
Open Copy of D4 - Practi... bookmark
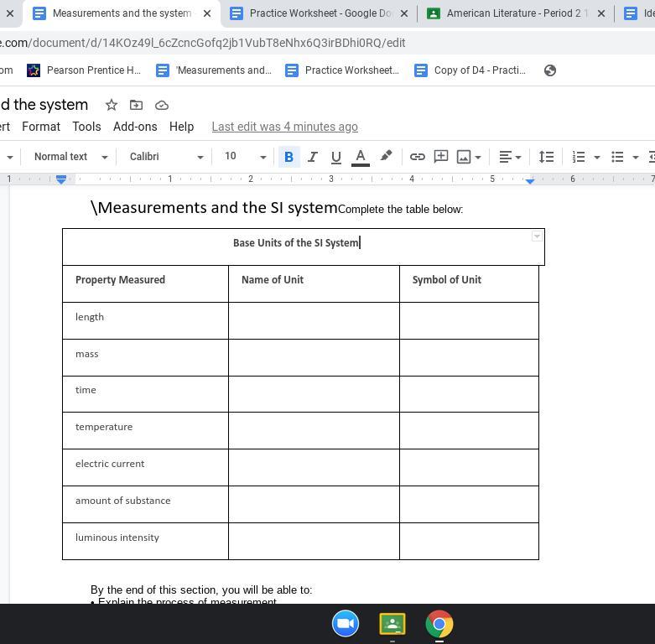[x=470, y=70]
